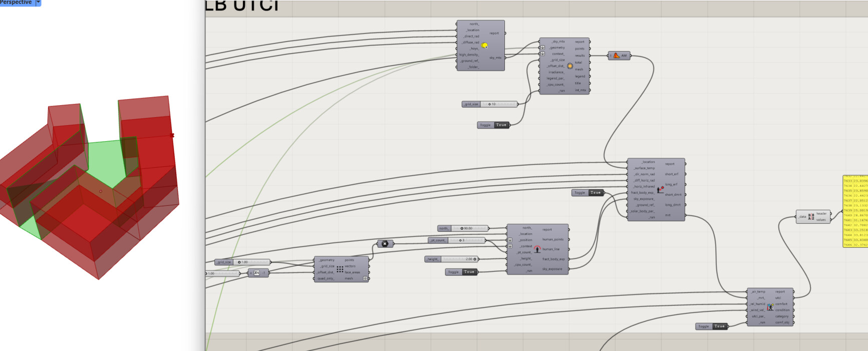The width and height of the screenshot is (868, 351).
Task: Click the outdoor solar MRT person icon
Action: tap(660, 190)
